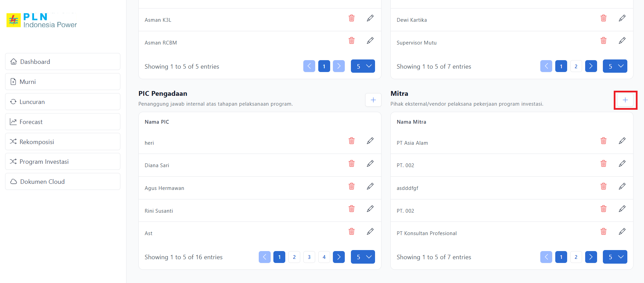Delete PIC named heri
644x283 pixels.
pos(351,141)
